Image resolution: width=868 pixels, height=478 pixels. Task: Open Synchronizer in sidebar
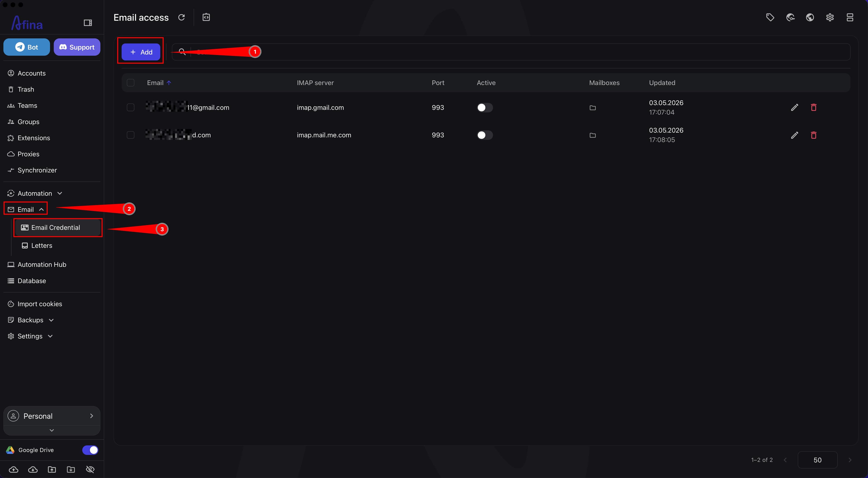[37, 170]
